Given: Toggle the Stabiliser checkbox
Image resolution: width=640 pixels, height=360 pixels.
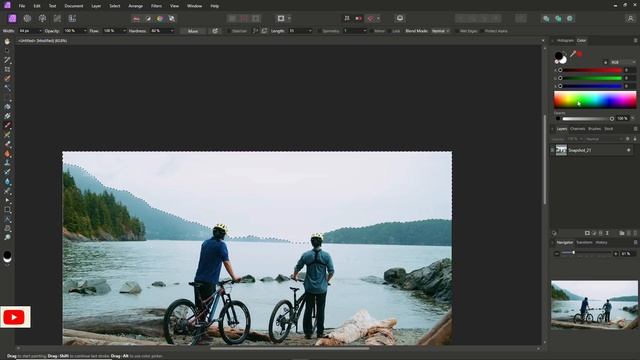Looking at the screenshot, I should pos(230,31).
